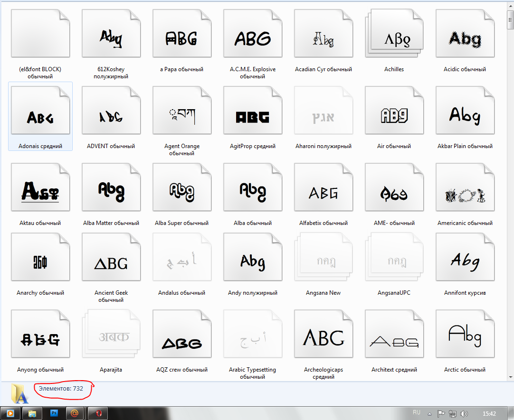Select the 612Koshey полужирный font icon

(x=111, y=34)
